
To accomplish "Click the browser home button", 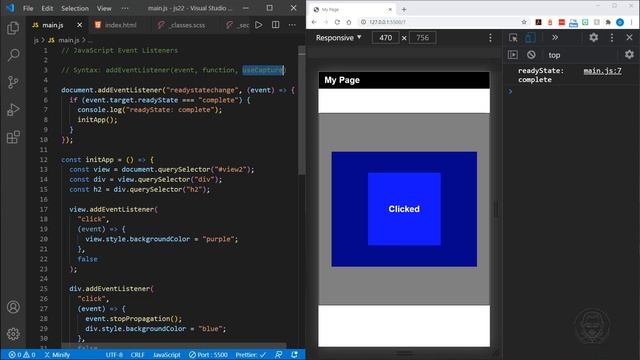I will [x=349, y=22].
